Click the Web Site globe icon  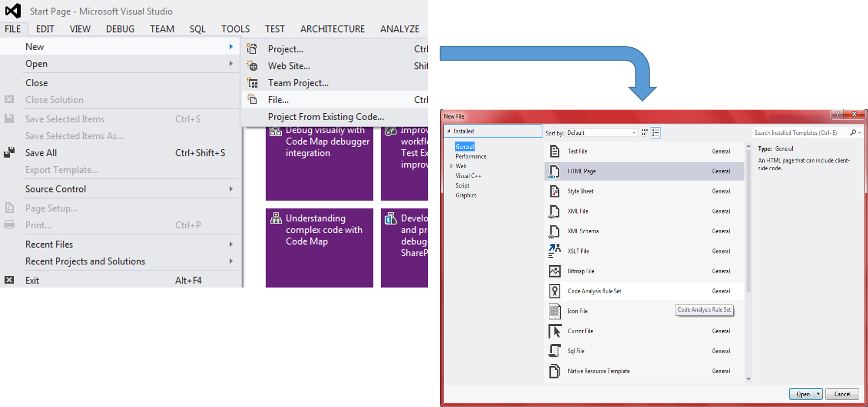(x=252, y=65)
